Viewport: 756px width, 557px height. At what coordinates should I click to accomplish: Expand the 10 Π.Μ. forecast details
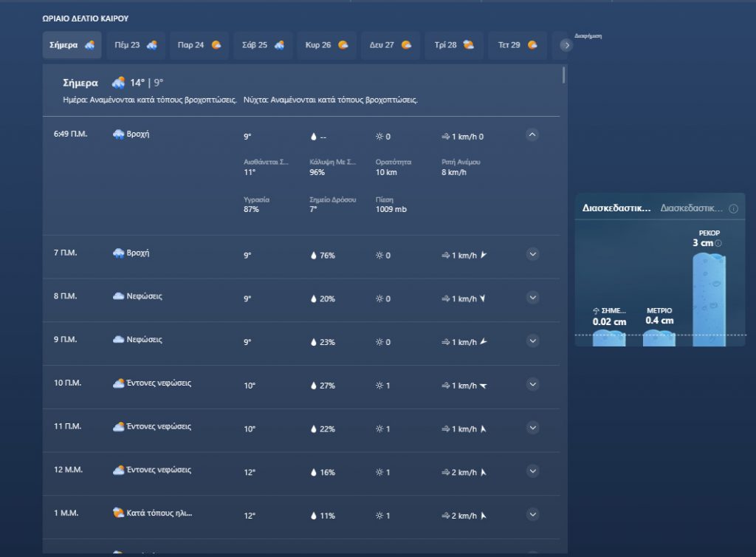[532, 384]
